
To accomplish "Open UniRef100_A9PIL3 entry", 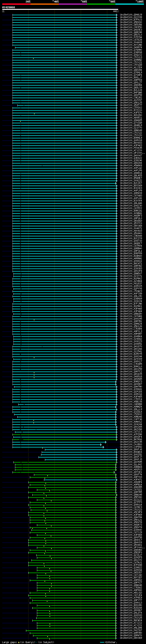I will 131,331.
